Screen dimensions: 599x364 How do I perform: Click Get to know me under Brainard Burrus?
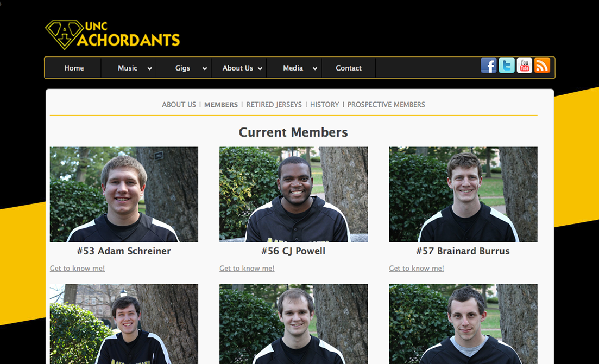tap(417, 268)
